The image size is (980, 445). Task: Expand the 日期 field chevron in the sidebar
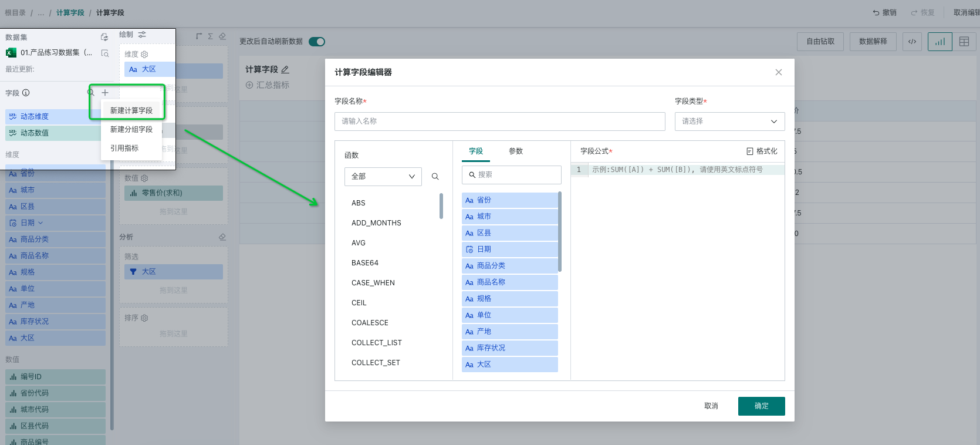(x=40, y=223)
